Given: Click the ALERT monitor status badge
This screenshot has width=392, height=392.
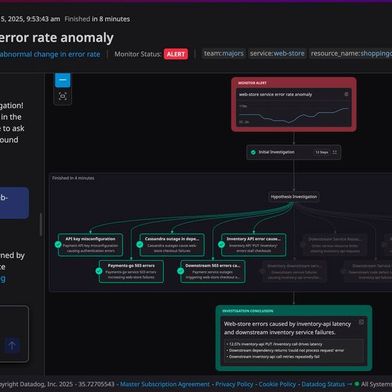Looking at the screenshot, I should coord(176,54).
